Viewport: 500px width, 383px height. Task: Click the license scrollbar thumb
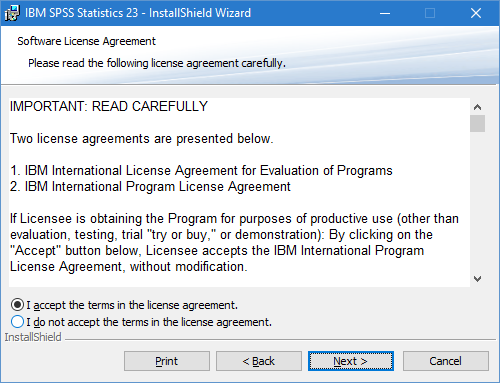(x=477, y=123)
